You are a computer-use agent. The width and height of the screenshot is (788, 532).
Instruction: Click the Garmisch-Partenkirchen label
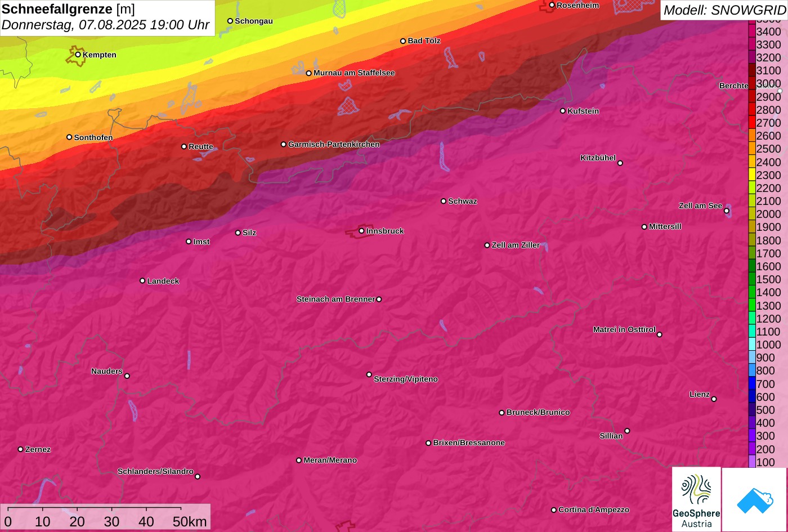point(334,144)
